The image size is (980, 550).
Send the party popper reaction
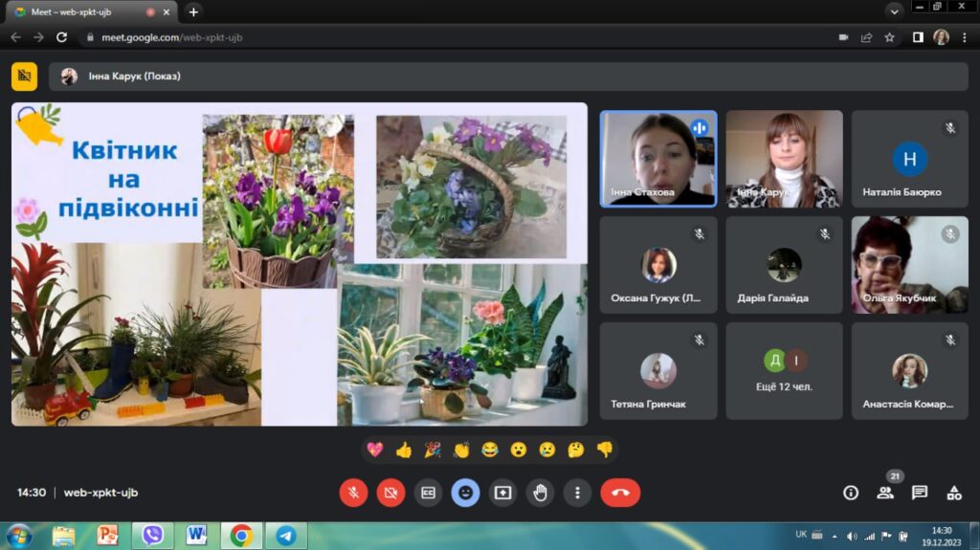[432, 450]
